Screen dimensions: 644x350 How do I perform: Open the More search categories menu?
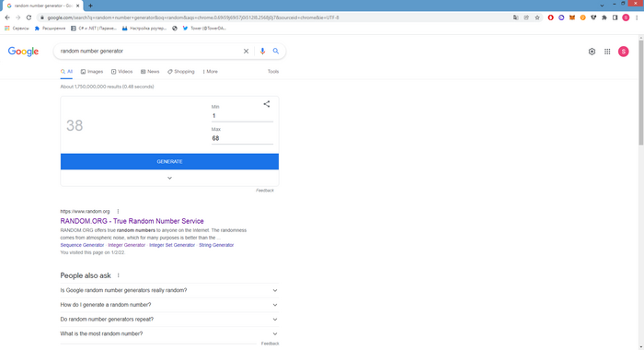pos(211,72)
